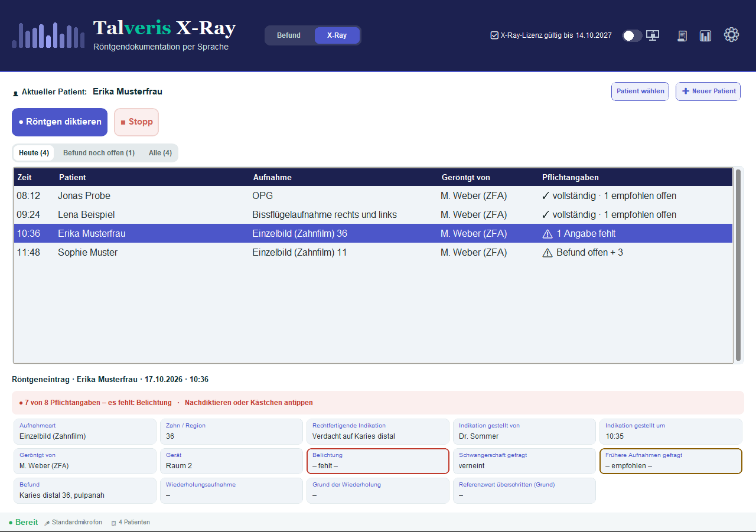Viewport: 756px width, 532px height.
Task: Click the Indikation gestellt von field
Action: point(524,432)
